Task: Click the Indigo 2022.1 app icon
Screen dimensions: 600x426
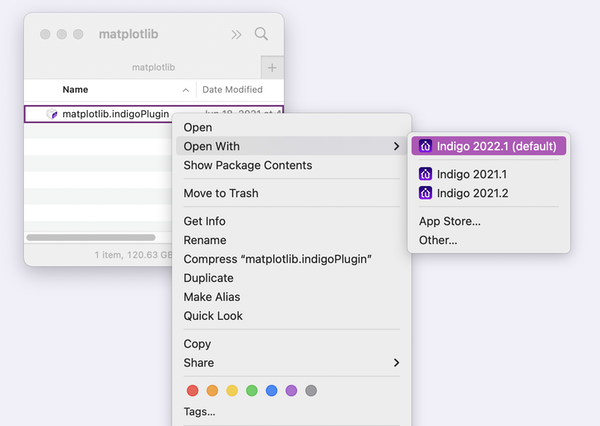Action: 426,146
